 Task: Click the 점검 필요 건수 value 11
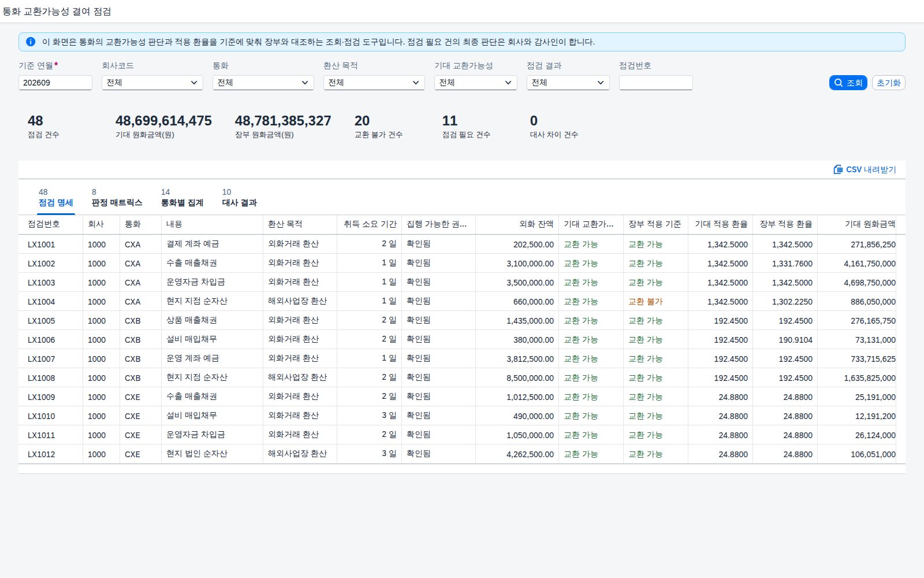[x=450, y=121]
